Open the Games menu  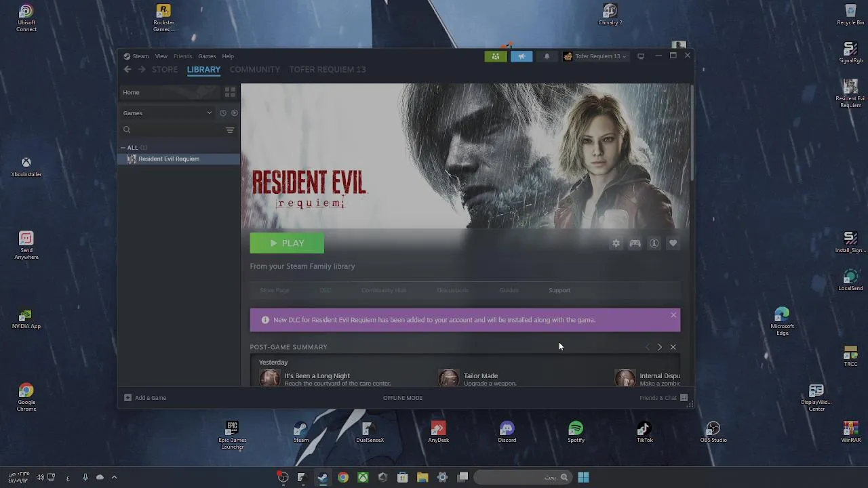[207, 56]
